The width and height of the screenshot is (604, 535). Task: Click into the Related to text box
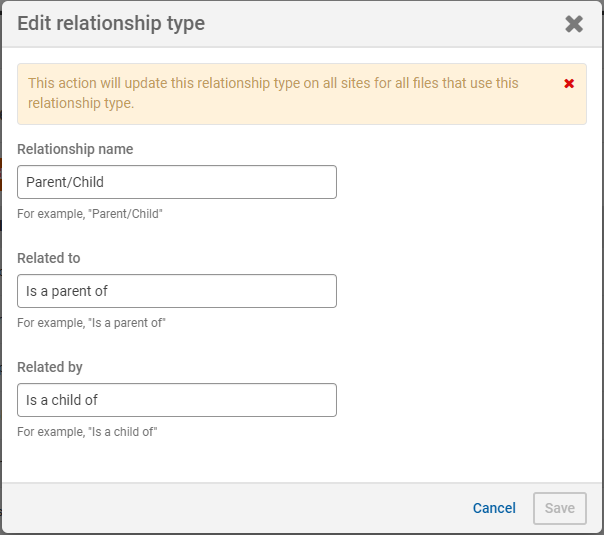177,291
